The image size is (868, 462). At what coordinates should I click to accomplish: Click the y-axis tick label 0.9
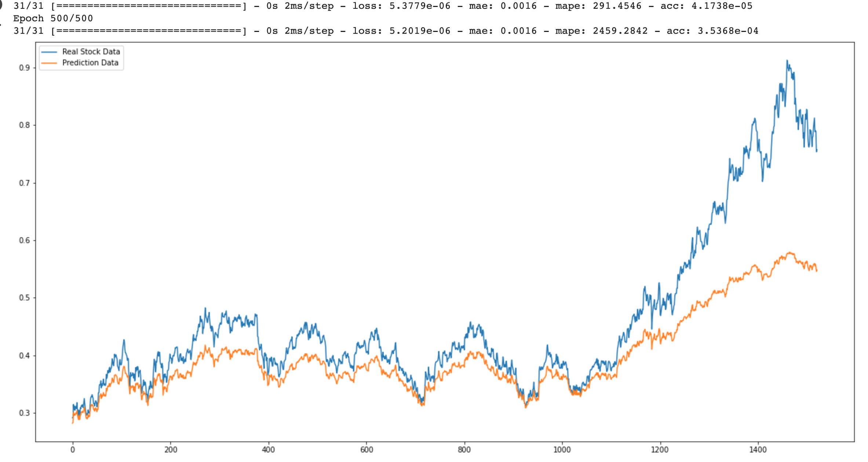(x=24, y=68)
